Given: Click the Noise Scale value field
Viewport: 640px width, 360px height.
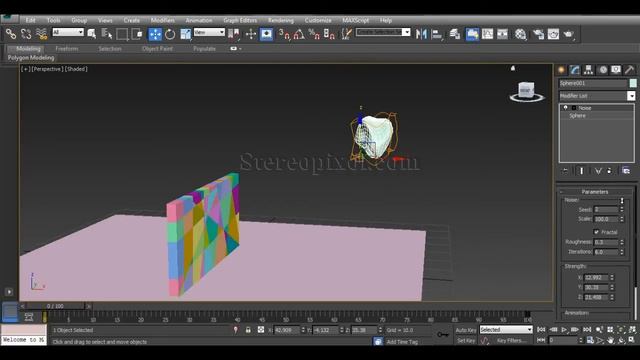Looking at the screenshot, I should 606,219.
